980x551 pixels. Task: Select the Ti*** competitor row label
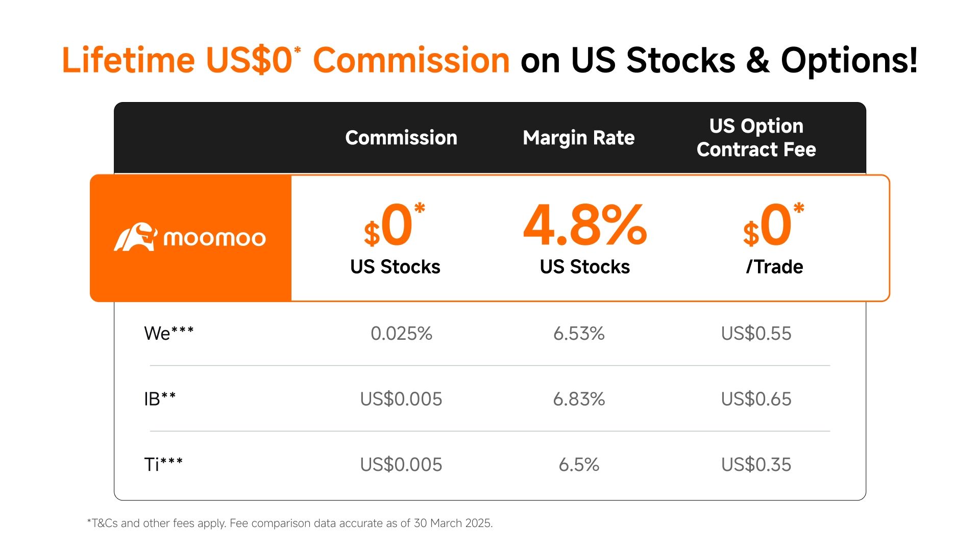point(163,465)
